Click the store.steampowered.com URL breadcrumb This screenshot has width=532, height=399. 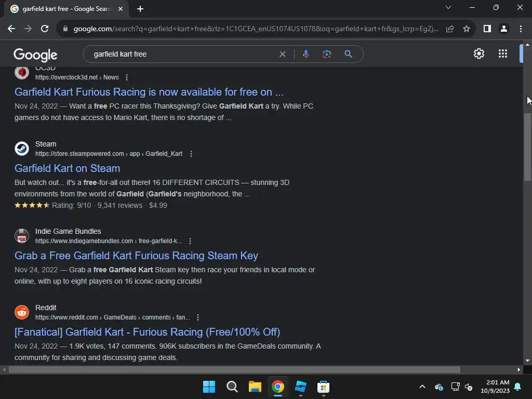(x=109, y=154)
